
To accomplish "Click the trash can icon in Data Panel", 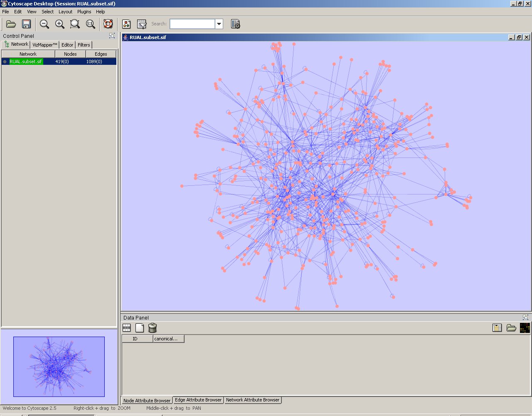I will [x=153, y=328].
